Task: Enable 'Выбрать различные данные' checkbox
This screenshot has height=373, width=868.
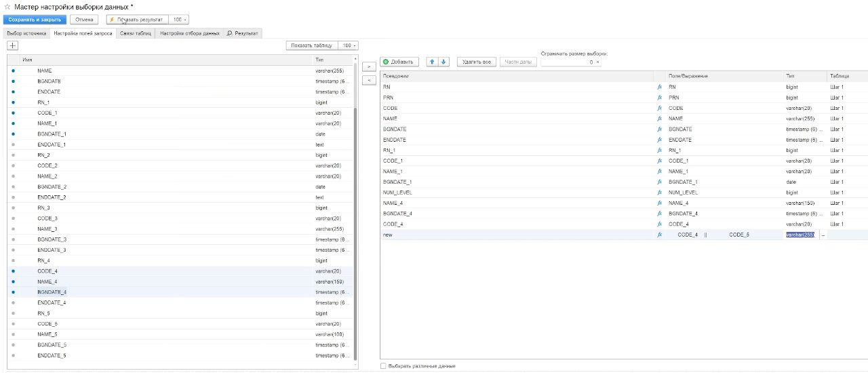Action: tap(384, 366)
